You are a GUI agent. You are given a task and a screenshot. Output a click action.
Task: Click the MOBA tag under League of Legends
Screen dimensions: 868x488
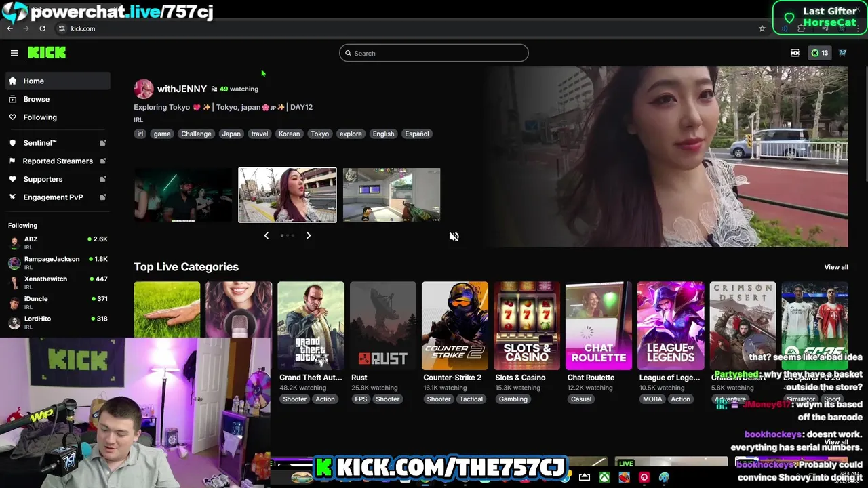[652, 399]
